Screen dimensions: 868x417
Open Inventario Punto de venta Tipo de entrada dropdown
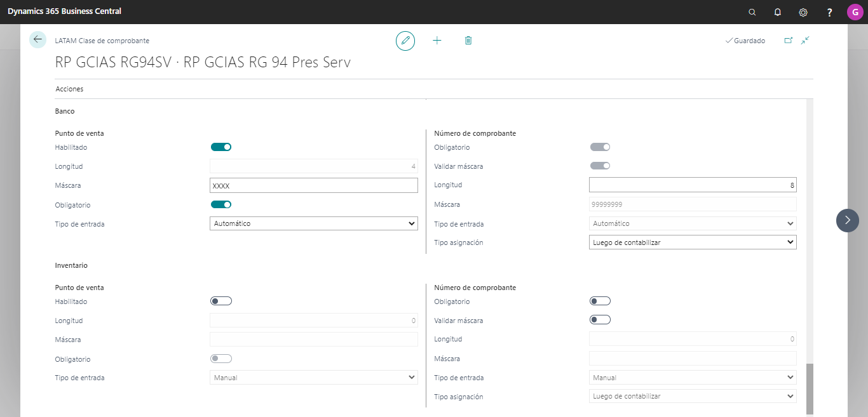click(x=314, y=378)
